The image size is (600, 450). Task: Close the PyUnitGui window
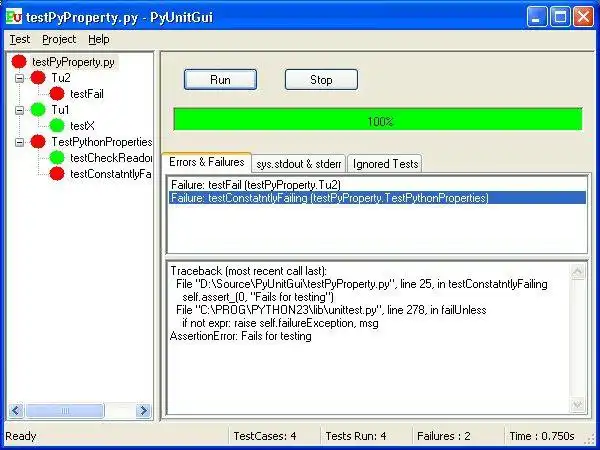583,17
